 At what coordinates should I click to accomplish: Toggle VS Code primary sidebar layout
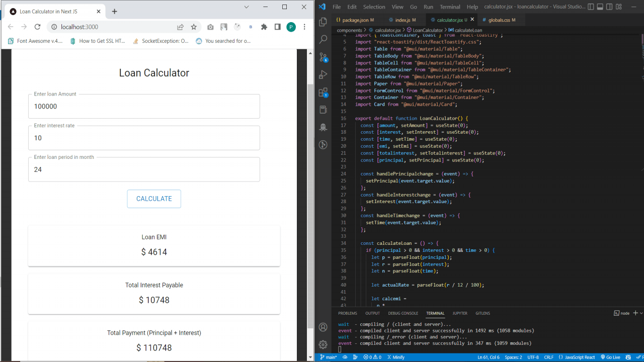point(591,7)
